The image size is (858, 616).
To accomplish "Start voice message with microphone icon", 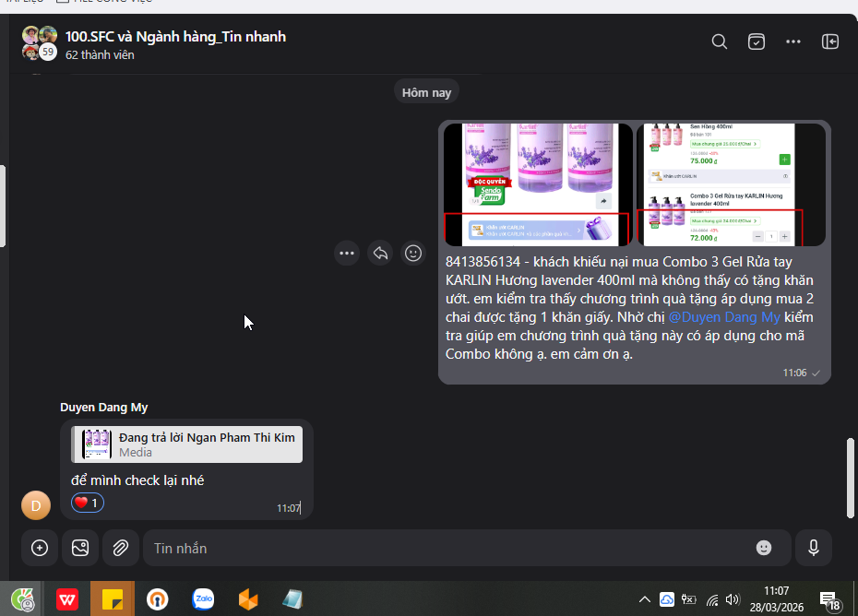I will (x=814, y=548).
